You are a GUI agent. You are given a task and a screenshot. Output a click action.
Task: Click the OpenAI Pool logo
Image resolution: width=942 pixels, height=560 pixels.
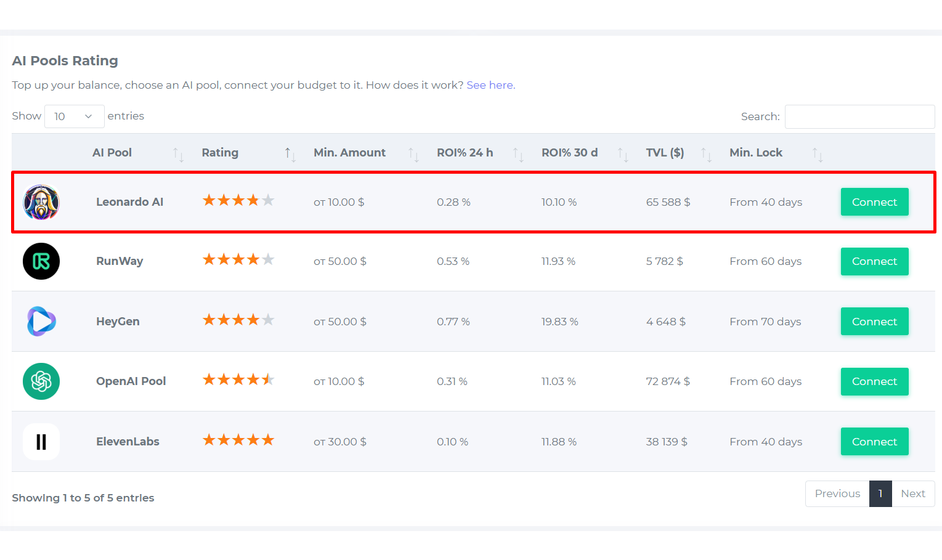pos(41,381)
